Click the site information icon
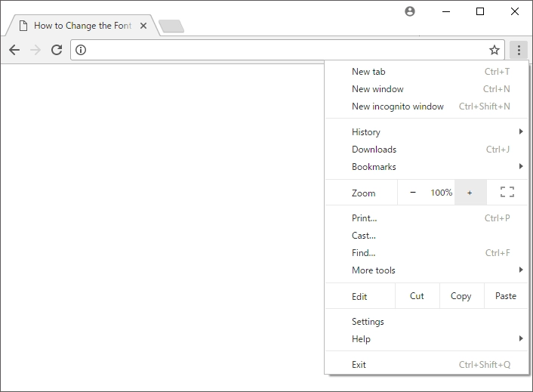 tap(81, 50)
